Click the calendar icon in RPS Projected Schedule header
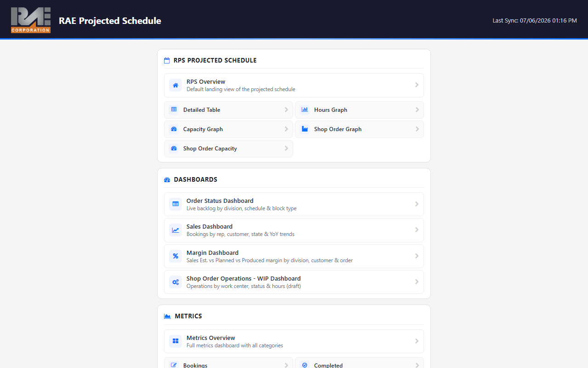 coord(167,60)
